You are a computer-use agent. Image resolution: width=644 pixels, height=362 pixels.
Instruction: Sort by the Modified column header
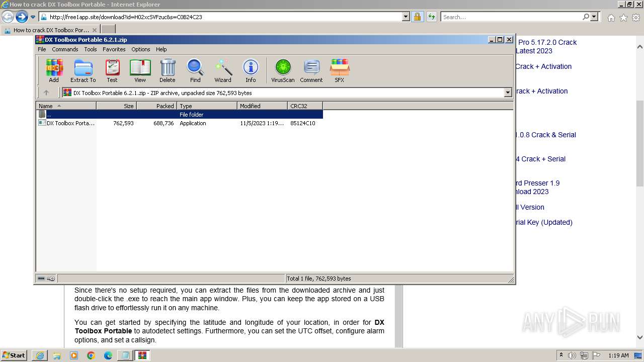click(x=262, y=106)
